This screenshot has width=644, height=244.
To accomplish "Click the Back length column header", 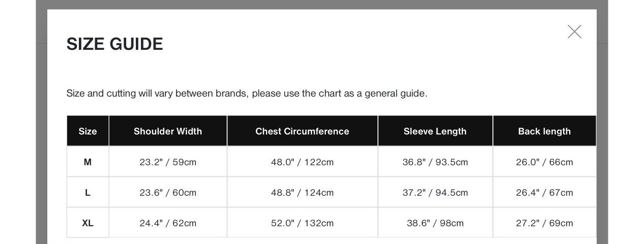I will pos(544,131).
